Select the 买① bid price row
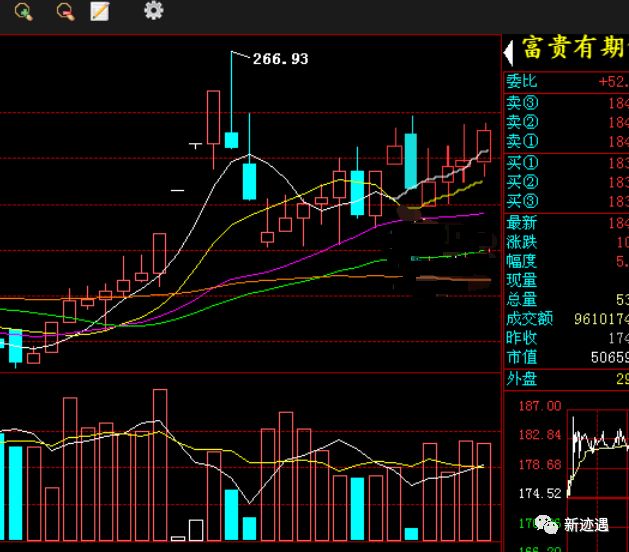Image resolution: width=629 pixels, height=552 pixels. tap(566, 163)
